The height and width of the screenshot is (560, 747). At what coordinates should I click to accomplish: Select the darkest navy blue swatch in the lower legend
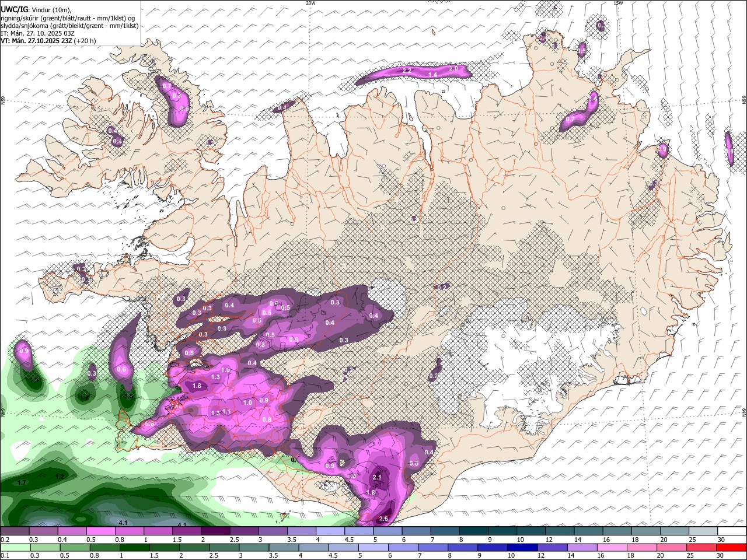click(522, 548)
